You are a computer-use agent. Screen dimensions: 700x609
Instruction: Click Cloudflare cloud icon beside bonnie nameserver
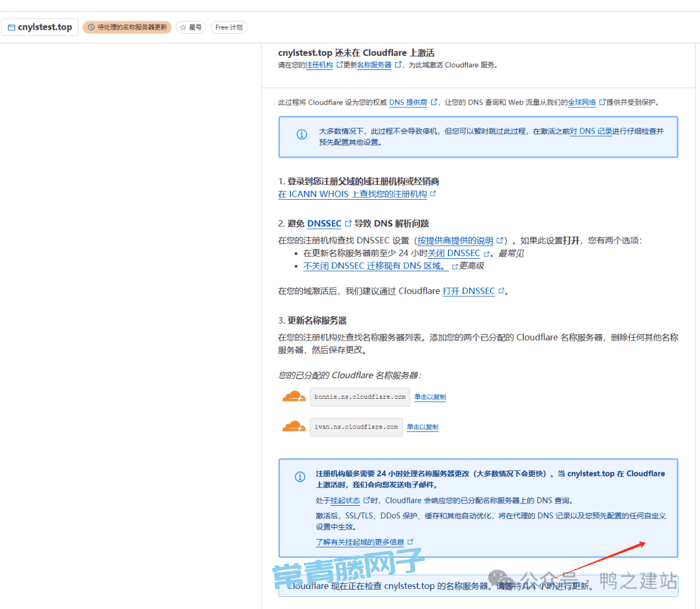tap(294, 396)
